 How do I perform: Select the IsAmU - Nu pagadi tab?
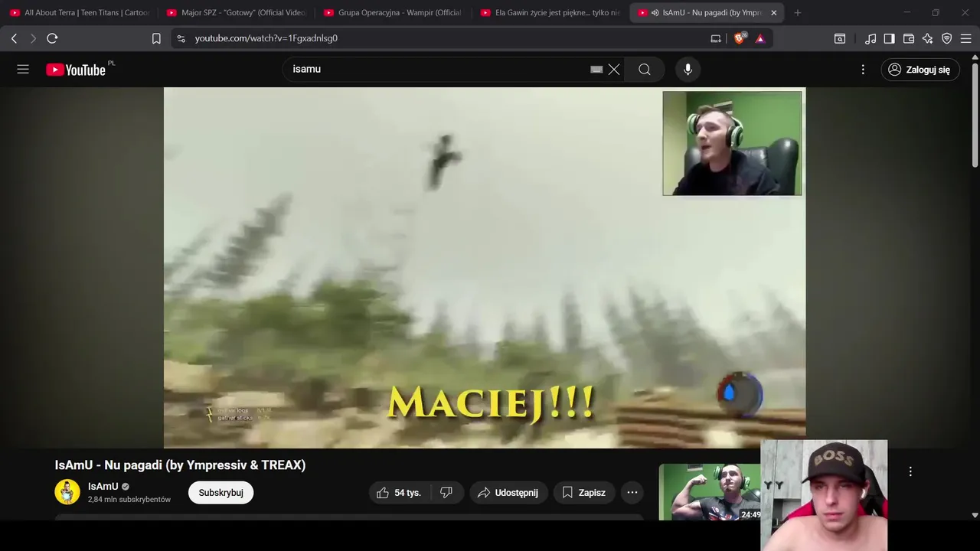707,12
